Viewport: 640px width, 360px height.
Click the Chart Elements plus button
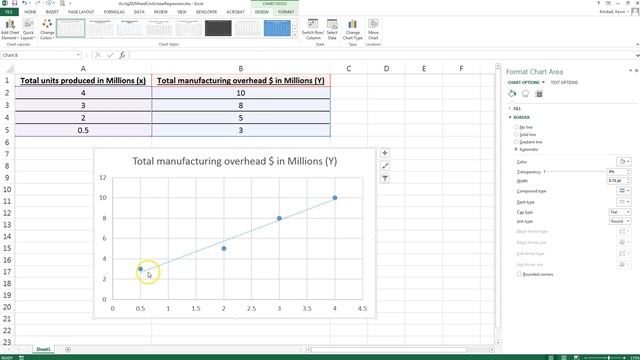click(384, 153)
